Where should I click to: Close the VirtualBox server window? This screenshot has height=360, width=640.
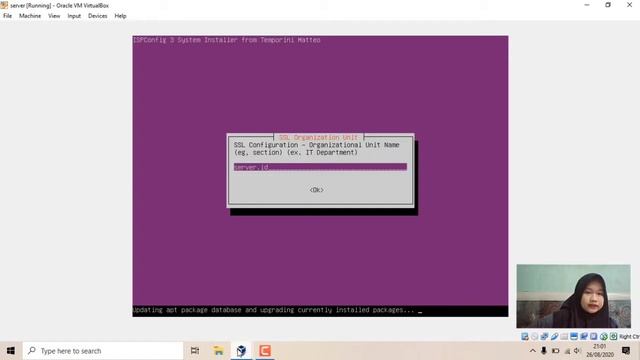pyautogui.click(x=629, y=5)
